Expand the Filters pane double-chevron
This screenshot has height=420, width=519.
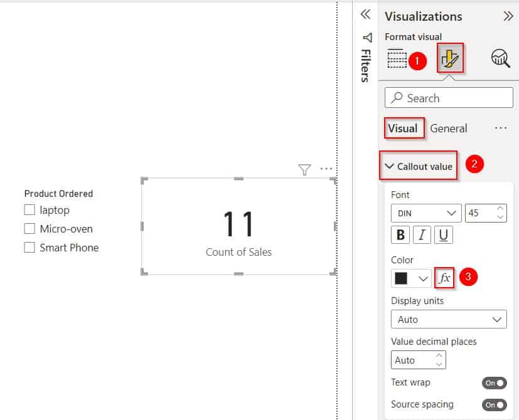(x=365, y=14)
